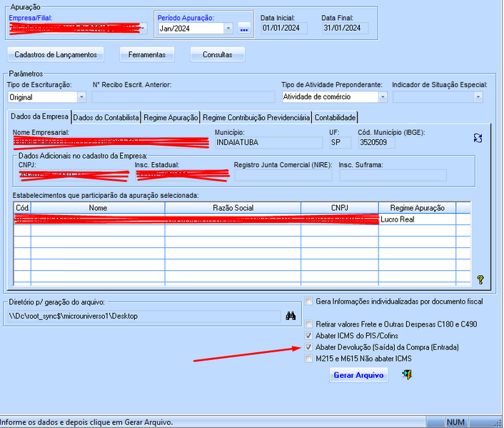Click the CNPJ column header in the grid
Viewport: 504px width, 428px height.
340,208
